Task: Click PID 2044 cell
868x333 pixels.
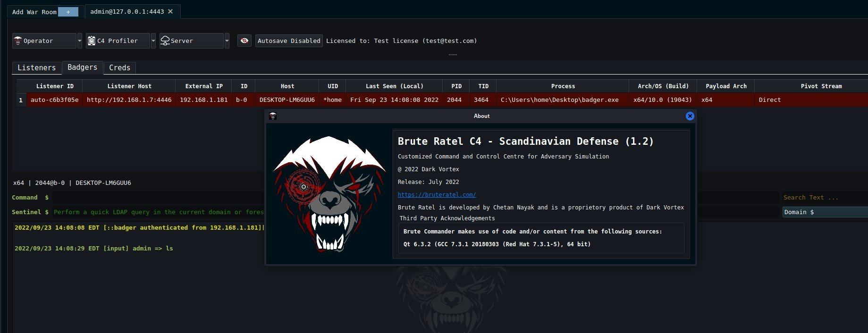Action: (x=456, y=100)
